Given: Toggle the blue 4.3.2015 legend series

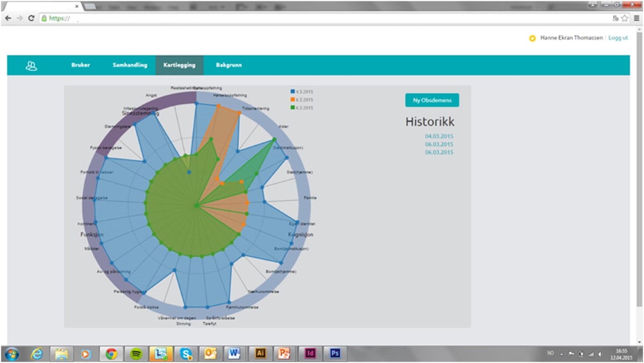Looking at the screenshot, I should pyautogui.click(x=301, y=91).
